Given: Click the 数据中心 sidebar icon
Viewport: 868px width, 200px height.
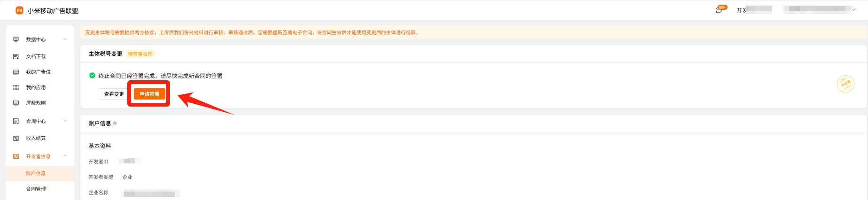Looking at the screenshot, I should (x=16, y=39).
